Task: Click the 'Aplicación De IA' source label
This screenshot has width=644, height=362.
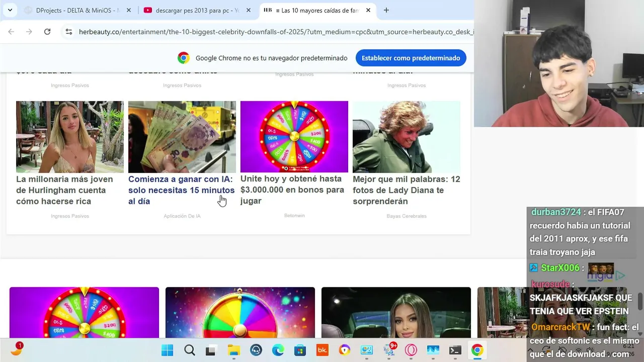Action: pyautogui.click(x=182, y=216)
